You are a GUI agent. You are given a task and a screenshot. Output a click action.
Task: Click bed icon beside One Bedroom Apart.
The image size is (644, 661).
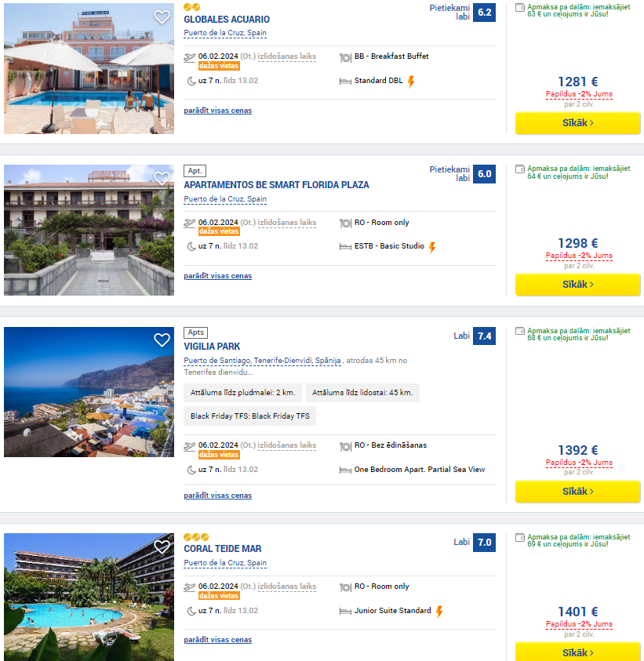(345, 470)
